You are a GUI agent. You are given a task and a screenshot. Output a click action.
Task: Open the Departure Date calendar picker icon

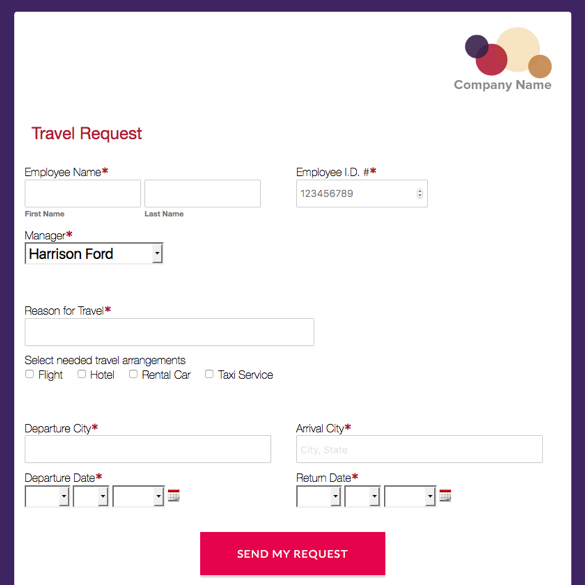tap(173, 495)
